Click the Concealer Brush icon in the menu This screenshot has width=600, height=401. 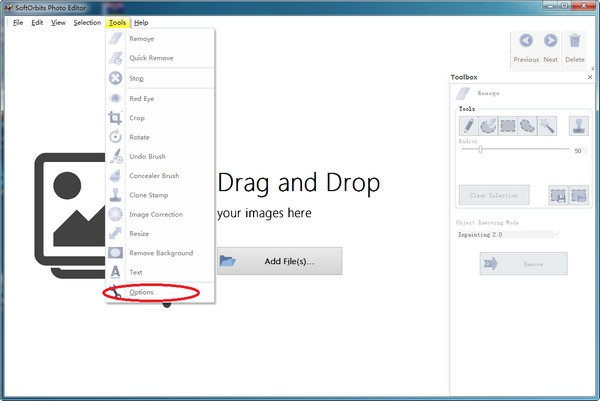click(115, 176)
